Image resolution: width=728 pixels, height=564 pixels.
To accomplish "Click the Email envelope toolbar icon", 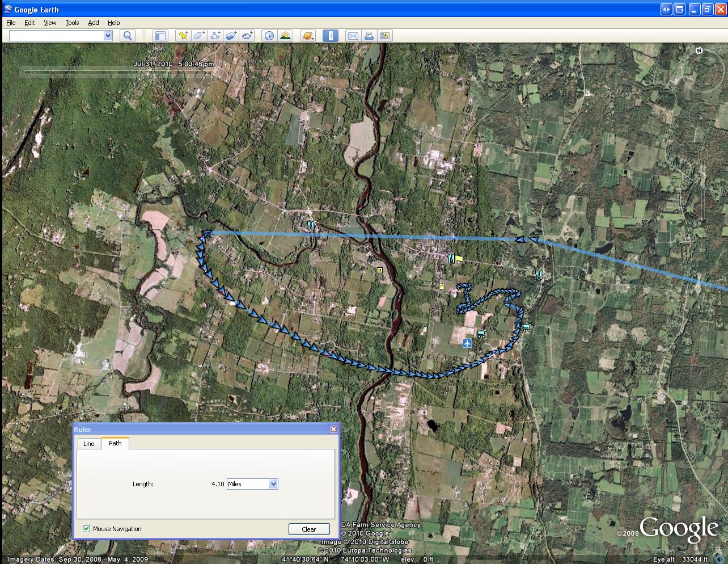I will click(x=353, y=36).
